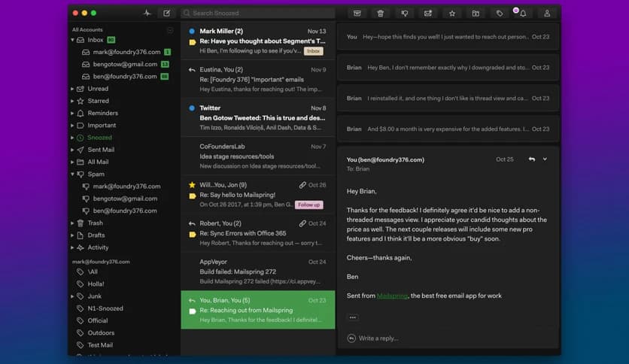
Task: Click the important marker on Sync Errors thread
Action: 193,234
